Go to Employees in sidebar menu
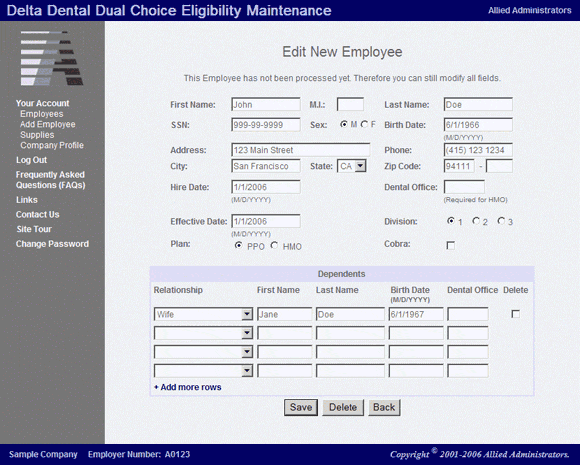 pos(42,114)
